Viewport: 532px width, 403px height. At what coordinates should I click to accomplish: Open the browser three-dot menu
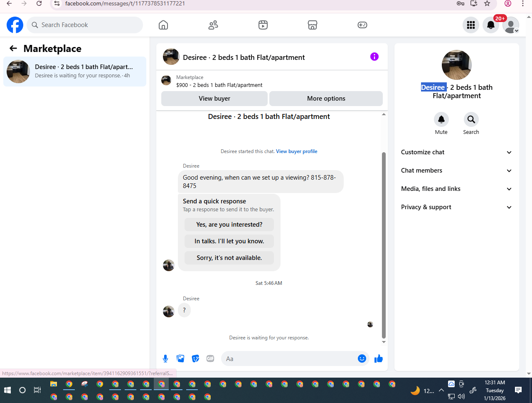pos(523,3)
